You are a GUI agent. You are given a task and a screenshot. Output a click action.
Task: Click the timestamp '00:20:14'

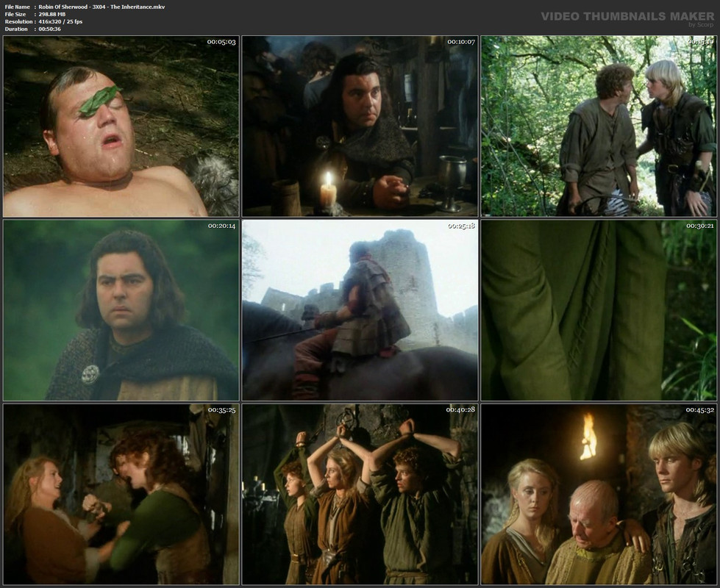[221, 226]
